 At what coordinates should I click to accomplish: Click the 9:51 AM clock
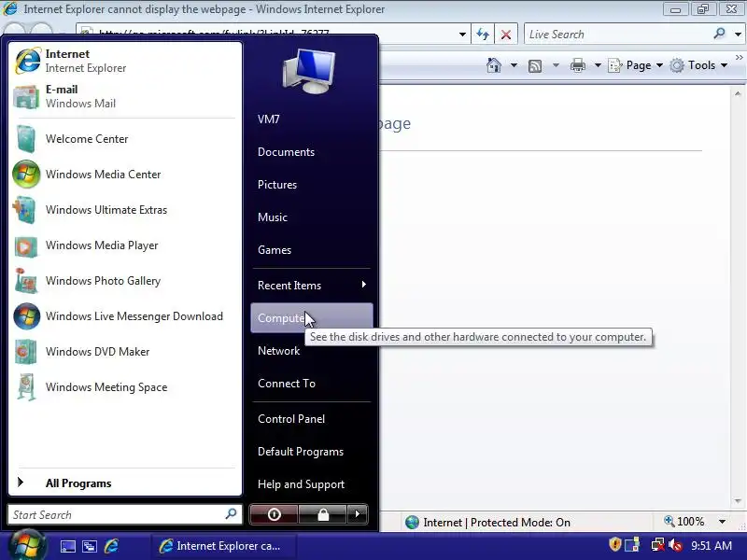[x=712, y=545]
